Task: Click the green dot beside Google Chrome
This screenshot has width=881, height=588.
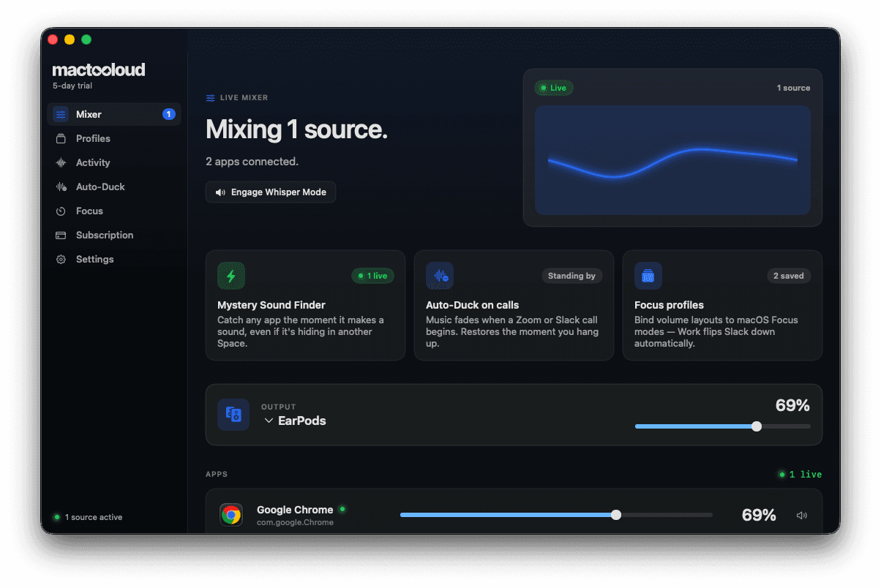Action: (x=342, y=509)
